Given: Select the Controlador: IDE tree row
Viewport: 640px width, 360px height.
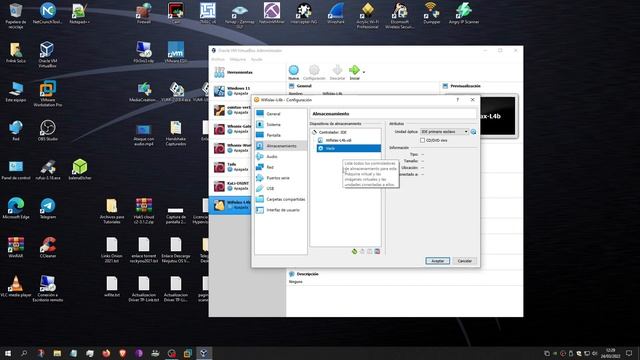Looking at the screenshot, I should pyautogui.click(x=345, y=132).
